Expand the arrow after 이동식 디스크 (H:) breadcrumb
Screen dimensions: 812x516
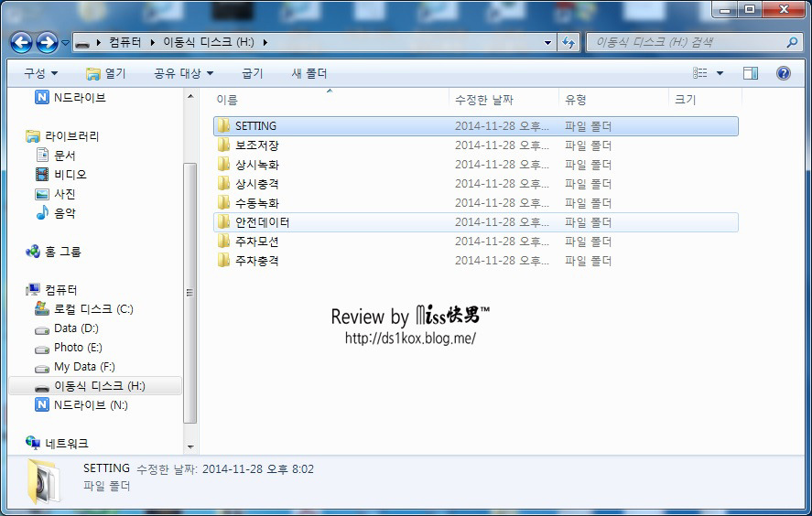[x=265, y=42]
